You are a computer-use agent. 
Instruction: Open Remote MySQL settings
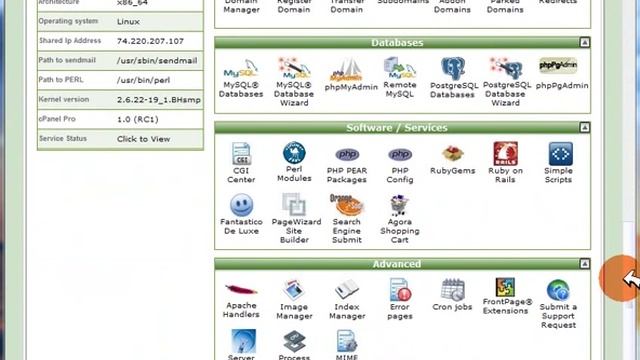[x=400, y=78]
